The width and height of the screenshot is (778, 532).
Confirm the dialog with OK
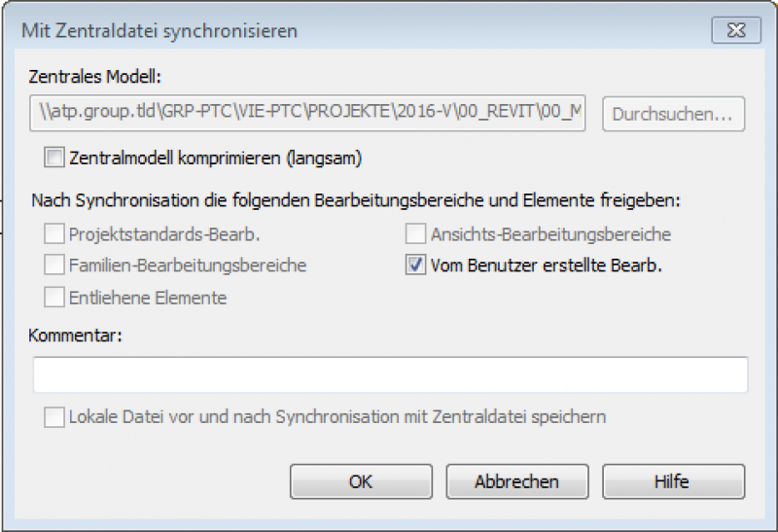(x=361, y=481)
